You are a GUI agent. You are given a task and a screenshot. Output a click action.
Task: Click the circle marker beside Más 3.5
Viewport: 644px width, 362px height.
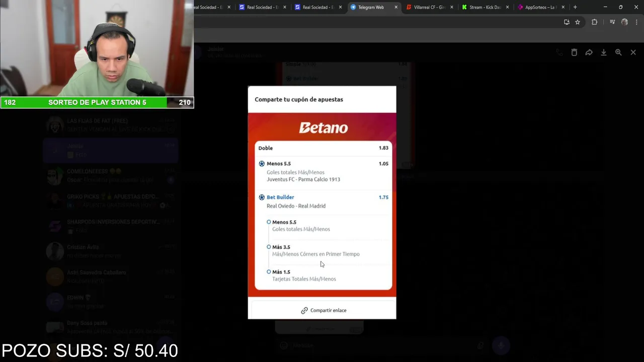tap(269, 247)
